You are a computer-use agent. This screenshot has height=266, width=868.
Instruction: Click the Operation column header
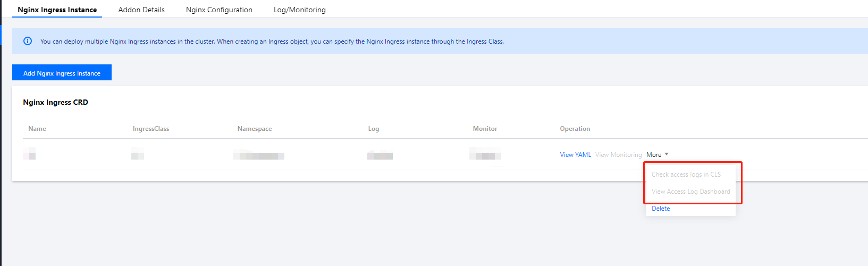pos(575,129)
